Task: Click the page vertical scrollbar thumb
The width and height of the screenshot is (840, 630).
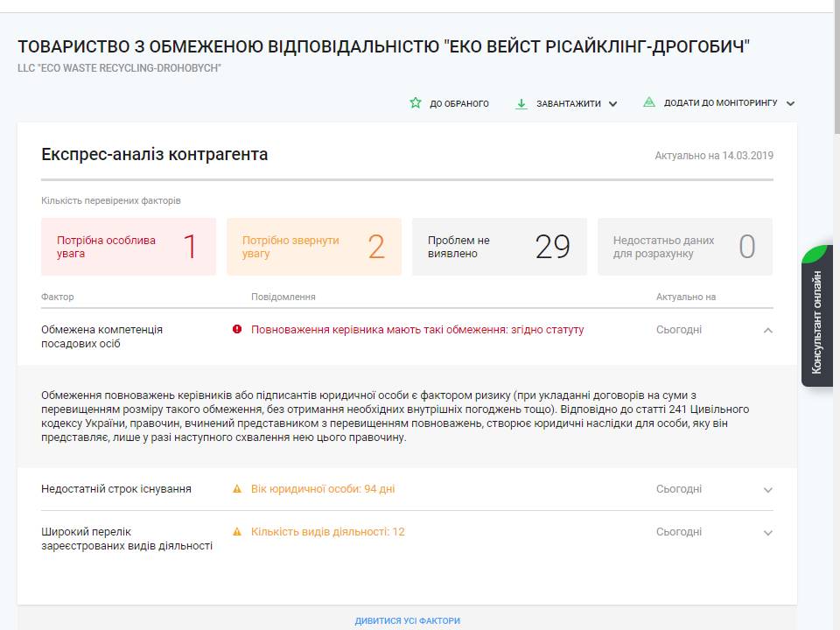Action: (836, 67)
